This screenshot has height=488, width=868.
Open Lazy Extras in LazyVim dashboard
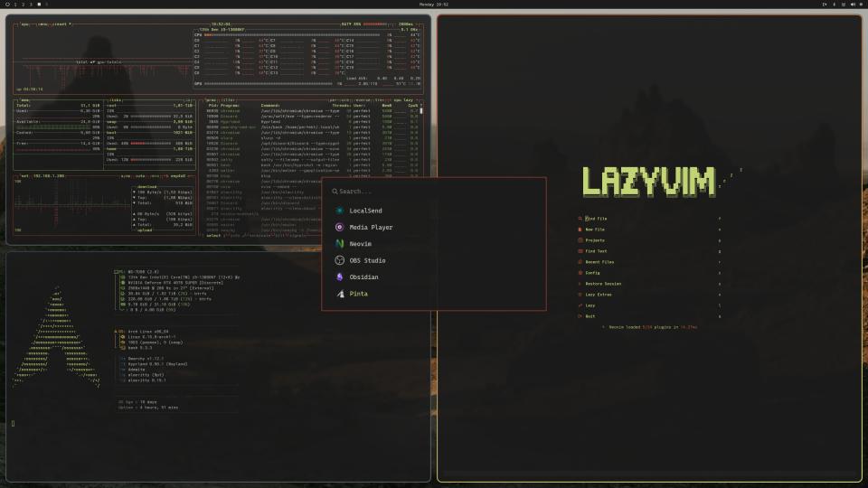(x=649, y=295)
